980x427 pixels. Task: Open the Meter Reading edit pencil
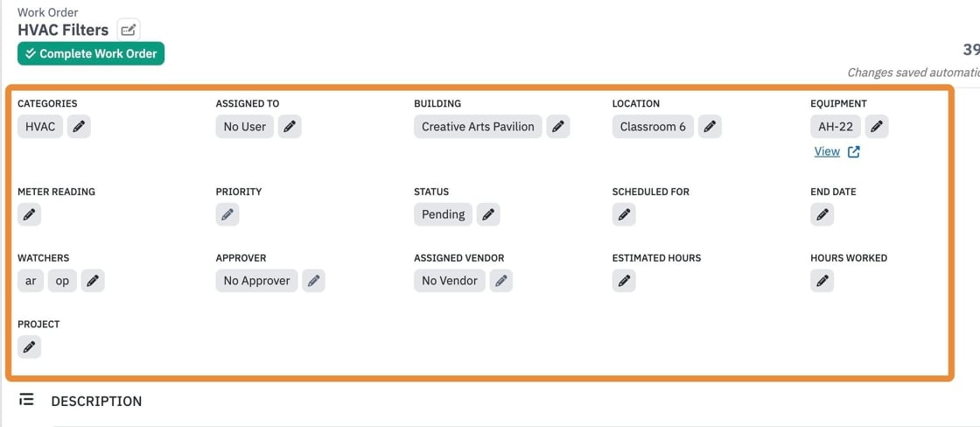coord(30,214)
